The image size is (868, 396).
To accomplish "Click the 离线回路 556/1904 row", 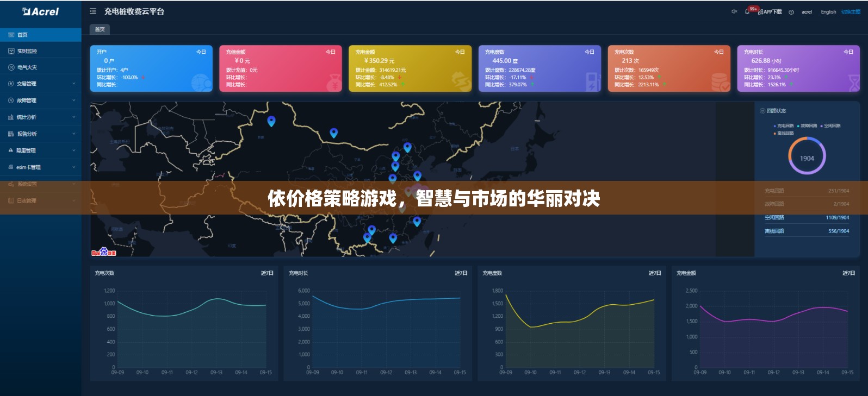I will (807, 231).
